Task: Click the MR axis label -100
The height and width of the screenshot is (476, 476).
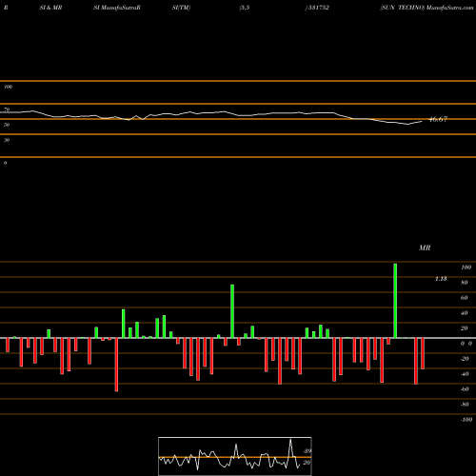Action: 466,420
